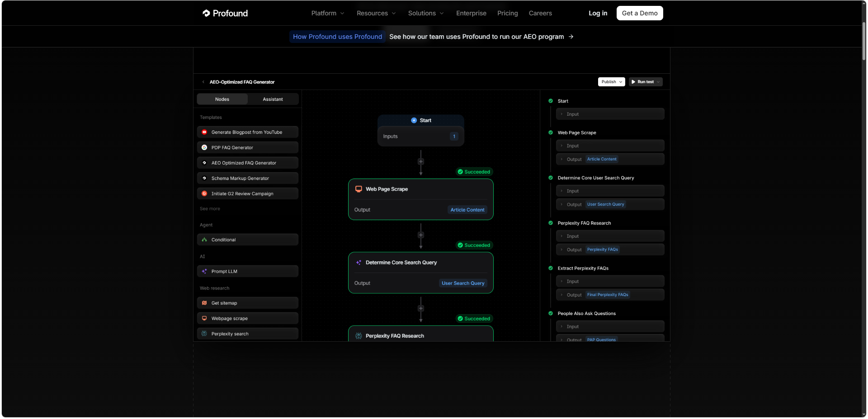This screenshot has width=868, height=419.
Task: Expand the Input row under Web Page Scrape
Action: [610, 146]
